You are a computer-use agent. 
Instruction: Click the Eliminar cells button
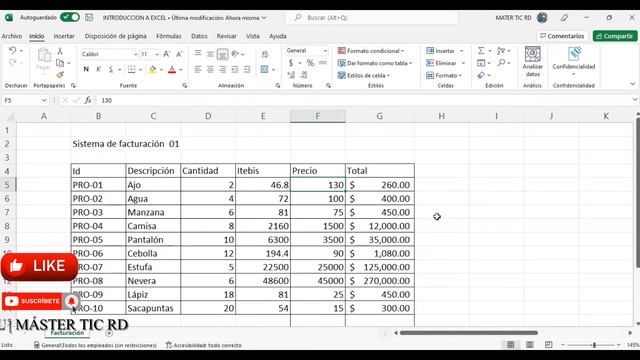(x=445, y=63)
